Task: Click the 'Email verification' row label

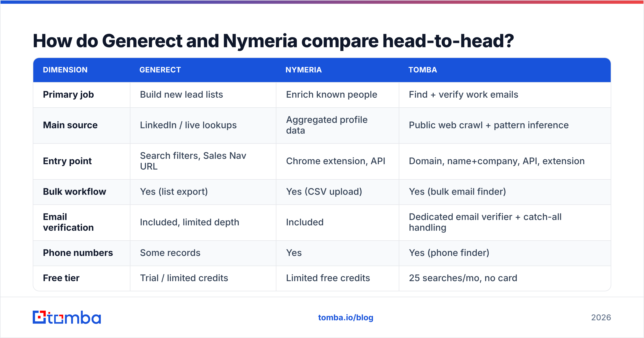Action: point(68,222)
